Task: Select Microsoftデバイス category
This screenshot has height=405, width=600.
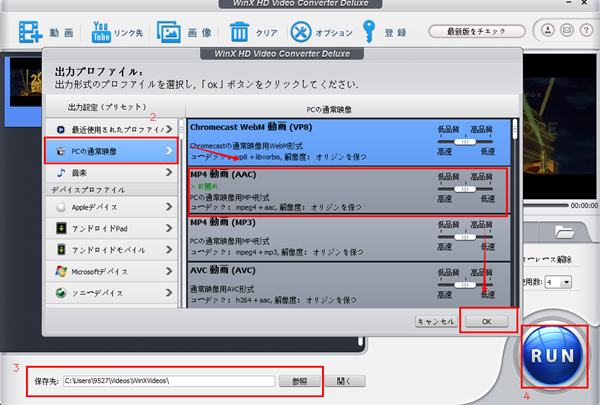Action: (112, 271)
